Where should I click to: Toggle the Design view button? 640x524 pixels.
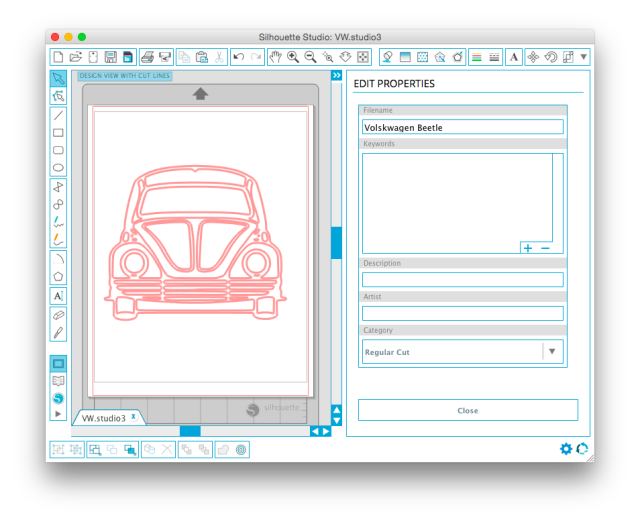pyautogui.click(x=58, y=363)
